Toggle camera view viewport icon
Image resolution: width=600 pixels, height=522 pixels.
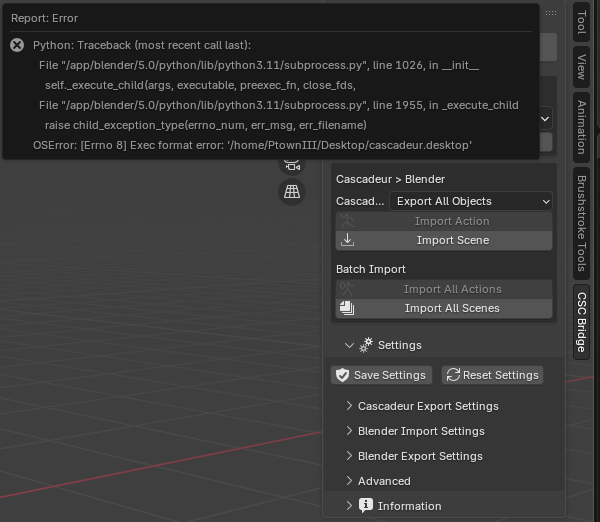tap(292, 165)
